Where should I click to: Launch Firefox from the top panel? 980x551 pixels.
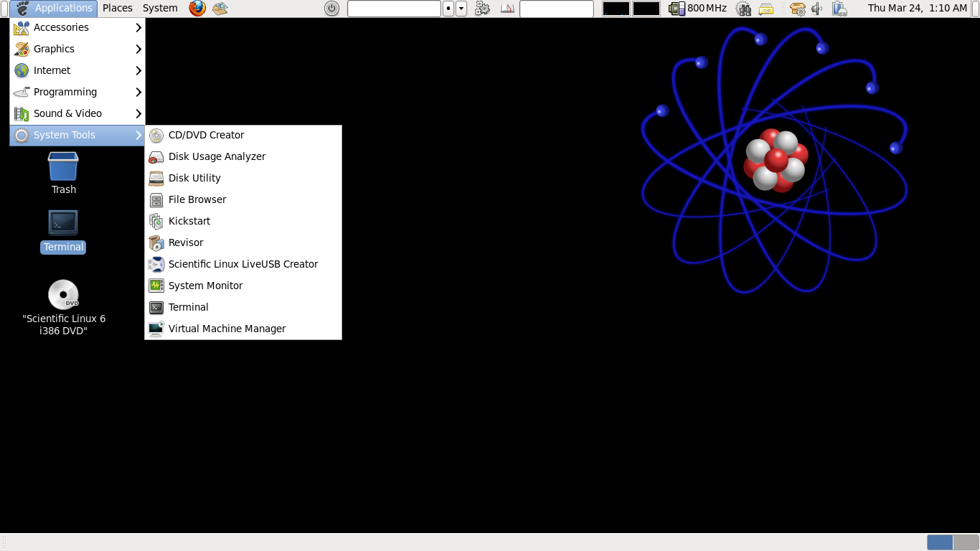(197, 8)
